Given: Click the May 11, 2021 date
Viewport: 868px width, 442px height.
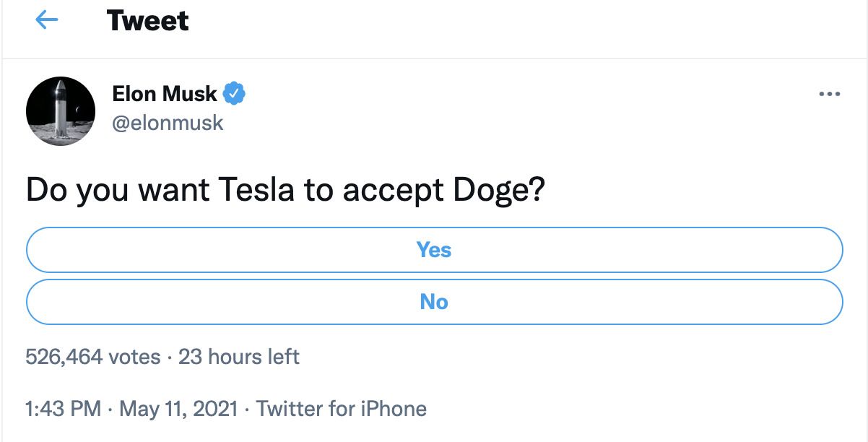Looking at the screenshot, I should click(178, 409).
